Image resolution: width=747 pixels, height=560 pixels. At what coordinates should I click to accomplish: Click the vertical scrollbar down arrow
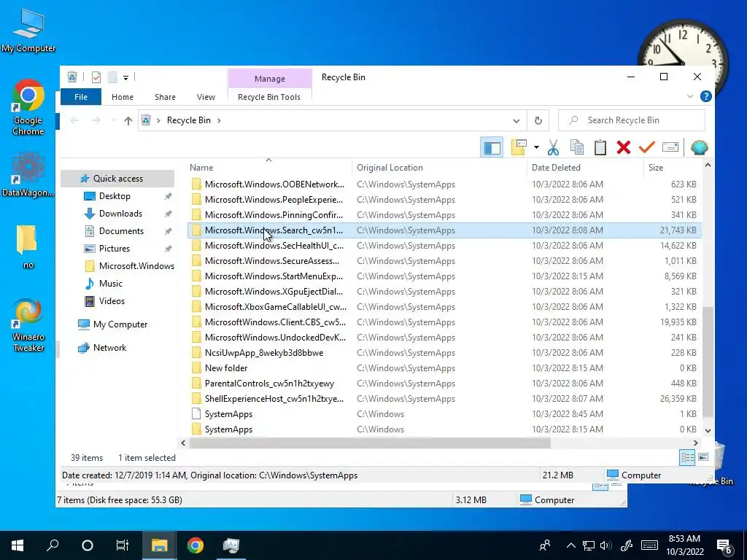tap(708, 430)
